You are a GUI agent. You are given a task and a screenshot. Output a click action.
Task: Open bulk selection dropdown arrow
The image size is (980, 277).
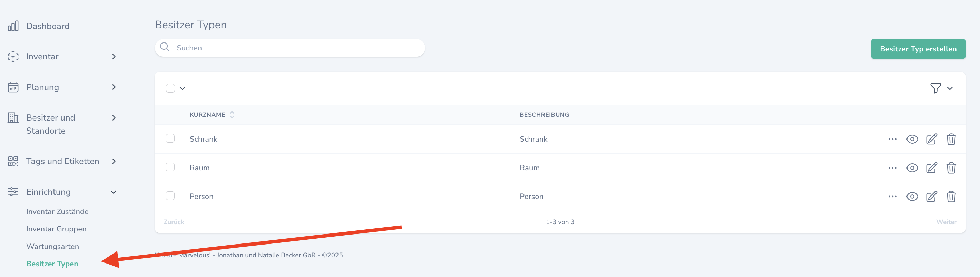coord(183,88)
